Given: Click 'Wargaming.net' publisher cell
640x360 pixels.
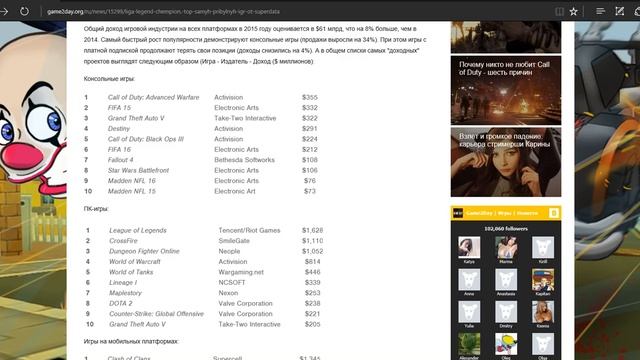Looking at the screenshot, I should [x=241, y=272].
